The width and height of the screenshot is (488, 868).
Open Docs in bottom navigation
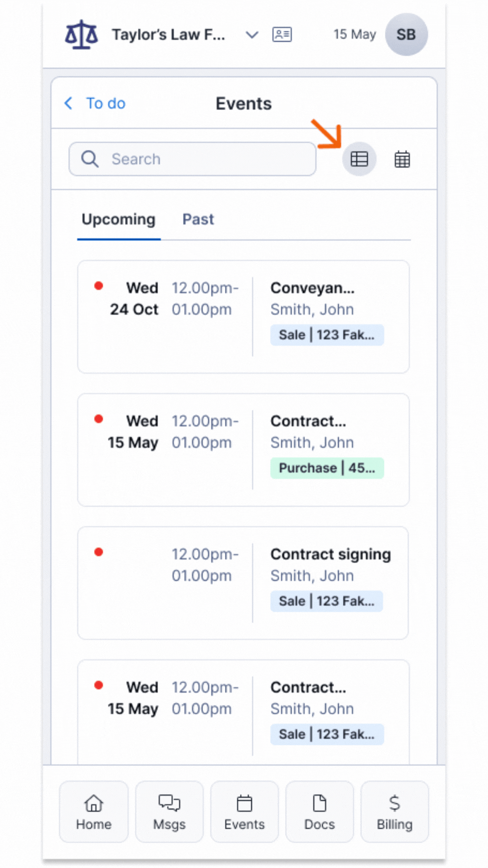point(319,811)
